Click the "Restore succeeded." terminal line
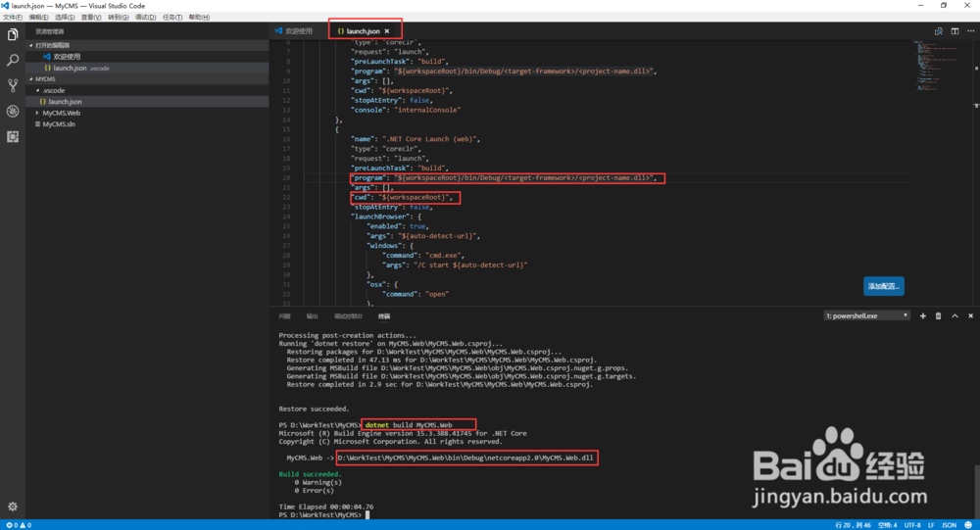Viewport: 980px width, 530px height. point(314,409)
